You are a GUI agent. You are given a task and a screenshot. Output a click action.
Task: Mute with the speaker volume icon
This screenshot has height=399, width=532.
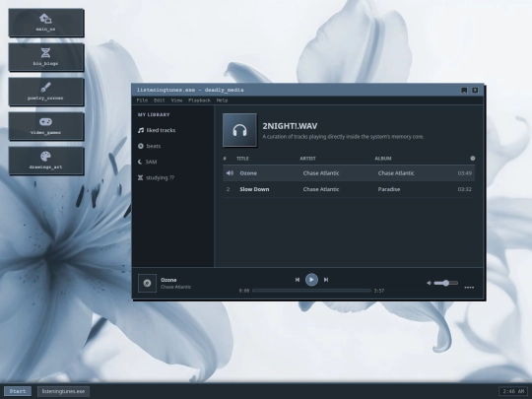coord(429,283)
